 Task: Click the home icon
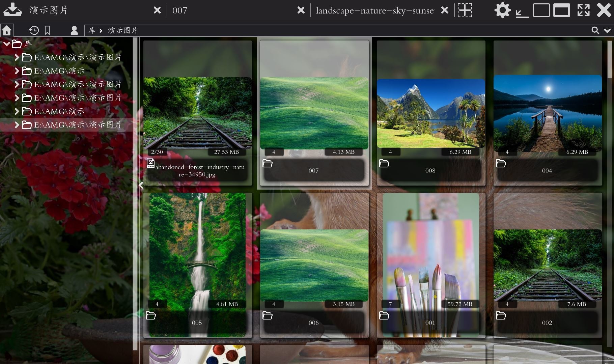pyautogui.click(x=7, y=30)
